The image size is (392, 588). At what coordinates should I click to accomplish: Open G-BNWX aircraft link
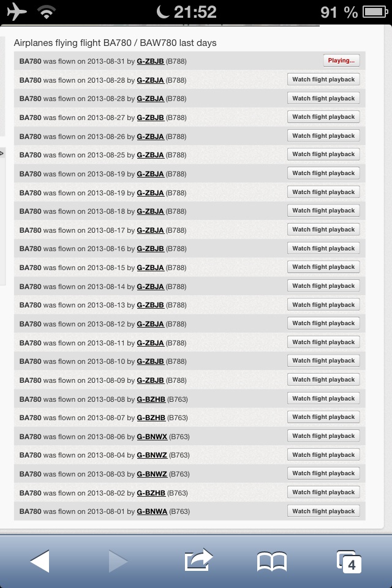pyautogui.click(x=152, y=437)
